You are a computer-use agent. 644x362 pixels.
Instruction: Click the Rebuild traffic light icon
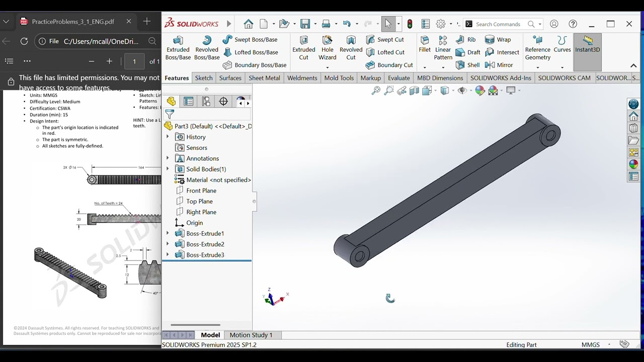410,24
